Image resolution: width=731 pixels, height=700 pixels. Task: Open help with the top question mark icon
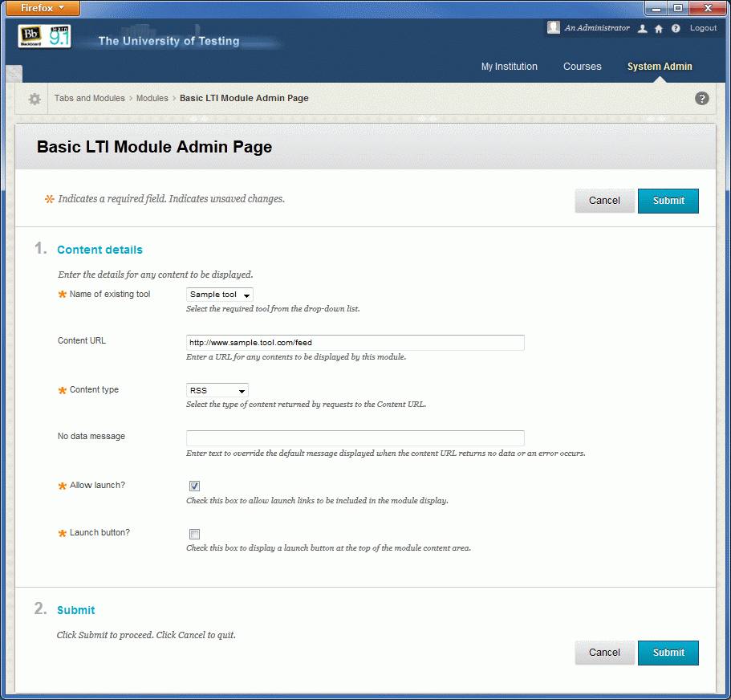[675, 28]
